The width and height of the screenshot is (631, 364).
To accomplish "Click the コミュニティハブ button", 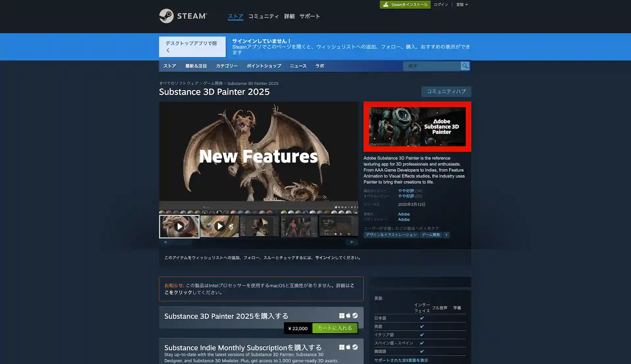I will point(446,91).
